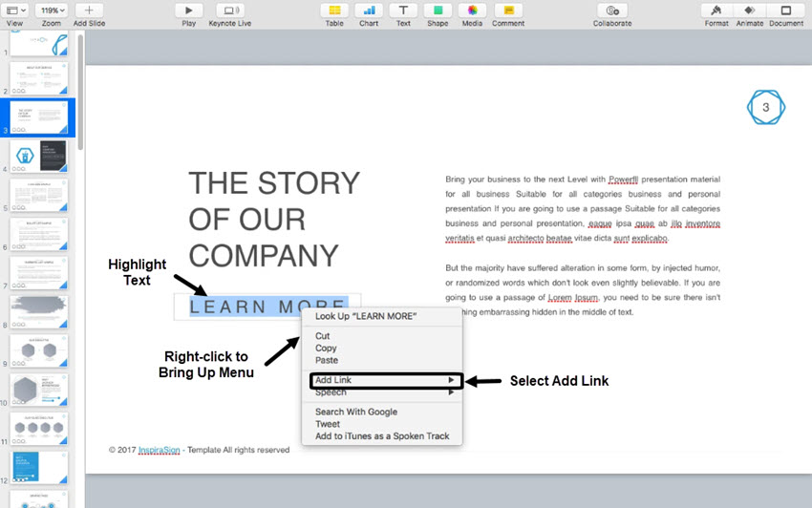The width and height of the screenshot is (812, 508).
Task: Open Keynote Live
Action: [230, 11]
